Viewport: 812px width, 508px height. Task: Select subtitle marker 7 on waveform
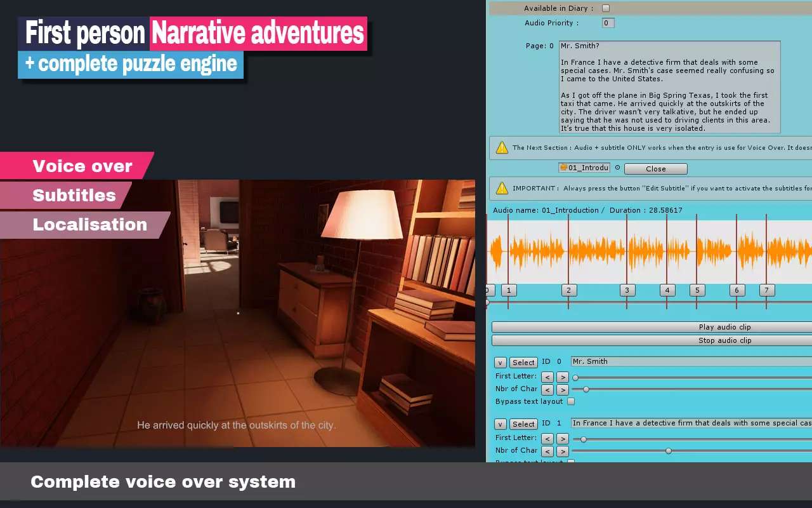[766, 290]
